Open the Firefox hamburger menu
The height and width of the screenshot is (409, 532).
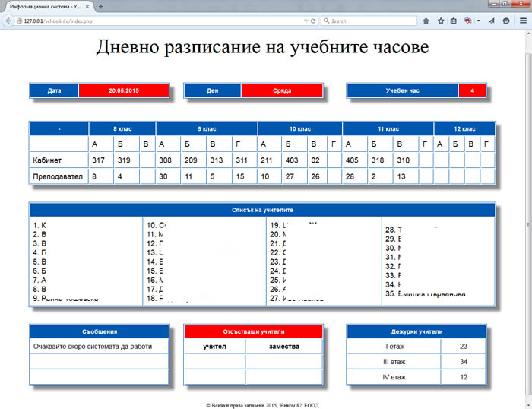click(x=523, y=21)
